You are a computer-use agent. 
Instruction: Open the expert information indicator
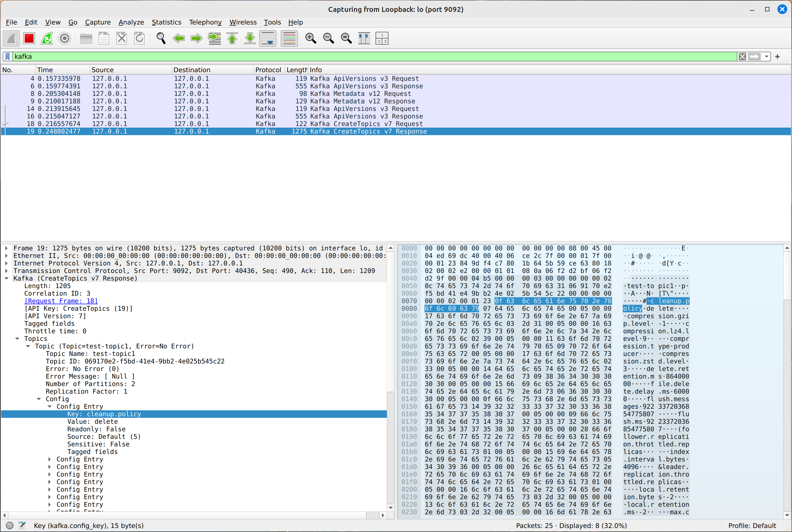(x=10, y=525)
